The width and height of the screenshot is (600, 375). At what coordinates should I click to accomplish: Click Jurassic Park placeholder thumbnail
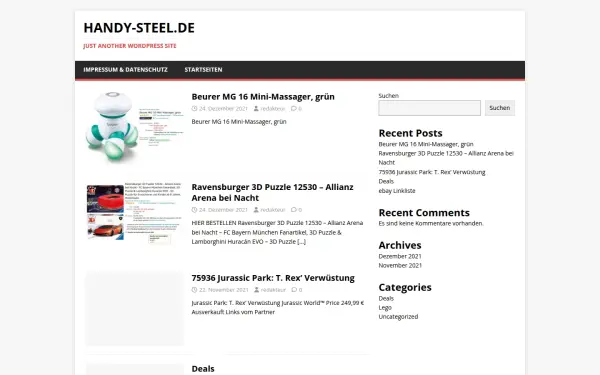click(134, 308)
